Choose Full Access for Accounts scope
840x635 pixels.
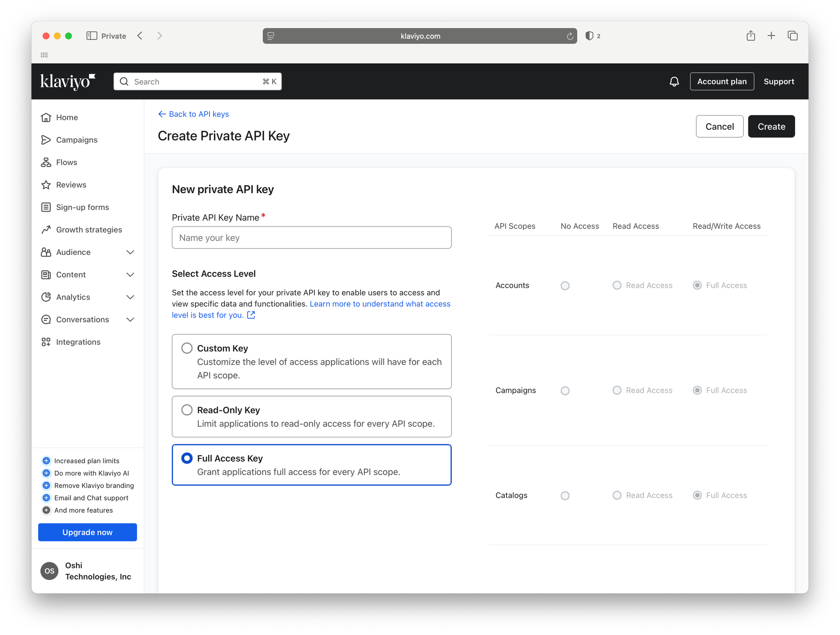pyautogui.click(x=697, y=285)
